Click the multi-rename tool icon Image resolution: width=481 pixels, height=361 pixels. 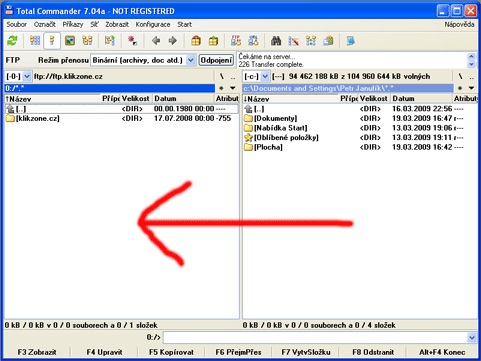click(293, 41)
